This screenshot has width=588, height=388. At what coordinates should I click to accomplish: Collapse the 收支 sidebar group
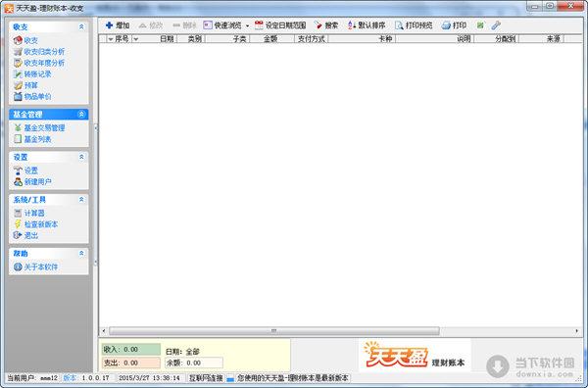coord(81,27)
